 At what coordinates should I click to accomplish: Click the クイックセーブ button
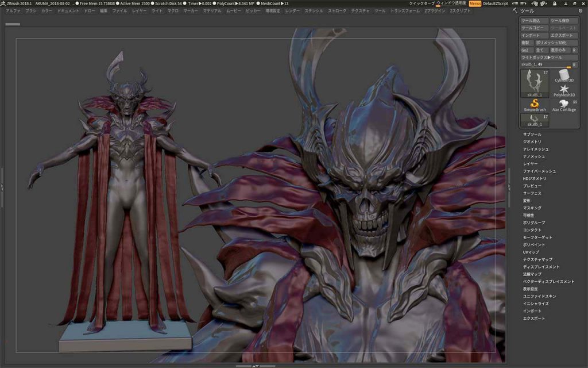(421, 3)
